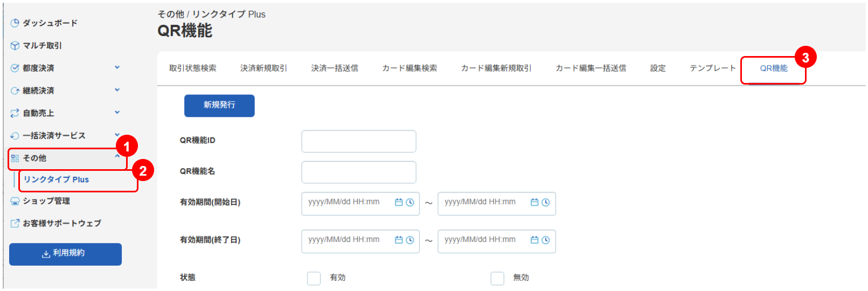Open calendar icon of first 有効期間(開始日) field
Image resolution: width=868 pixels, height=291 pixels.
399,203
